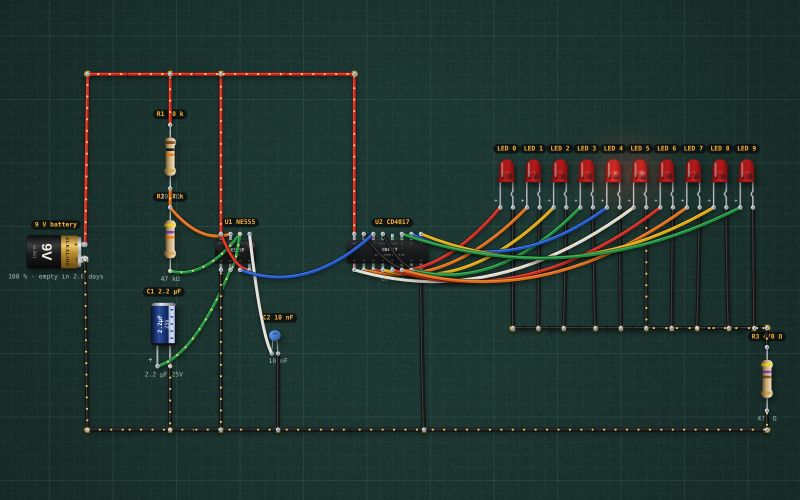Click the "10 nF" value under C2

278,361
